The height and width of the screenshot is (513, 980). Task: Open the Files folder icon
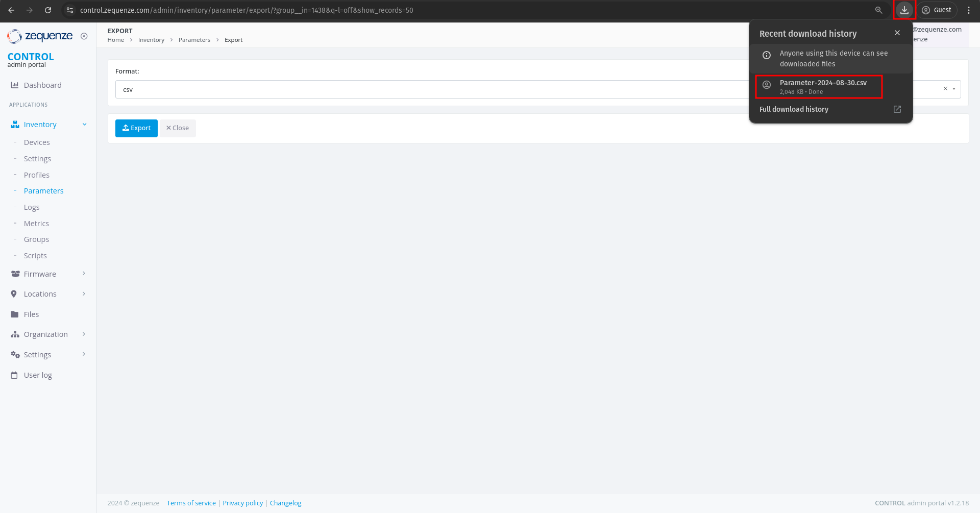click(14, 314)
